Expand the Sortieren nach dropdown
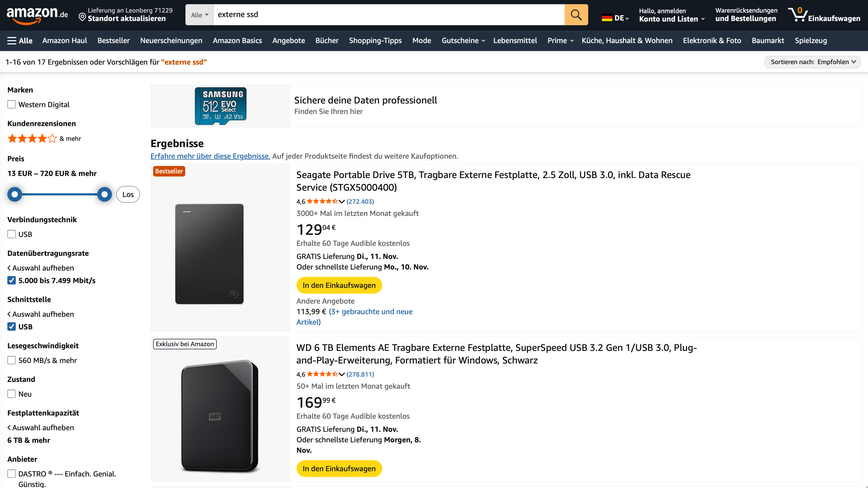Image resolution: width=868 pixels, height=488 pixels. (812, 62)
